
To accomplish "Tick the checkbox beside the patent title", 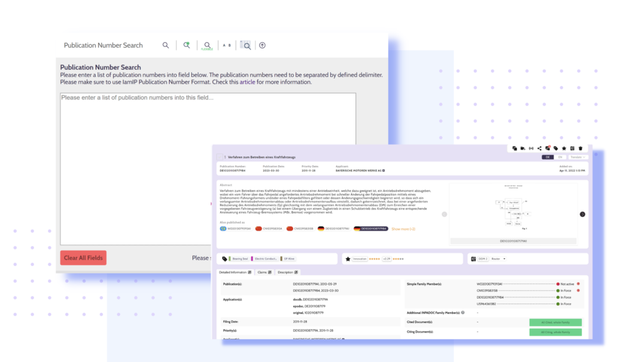I will pos(219,156).
